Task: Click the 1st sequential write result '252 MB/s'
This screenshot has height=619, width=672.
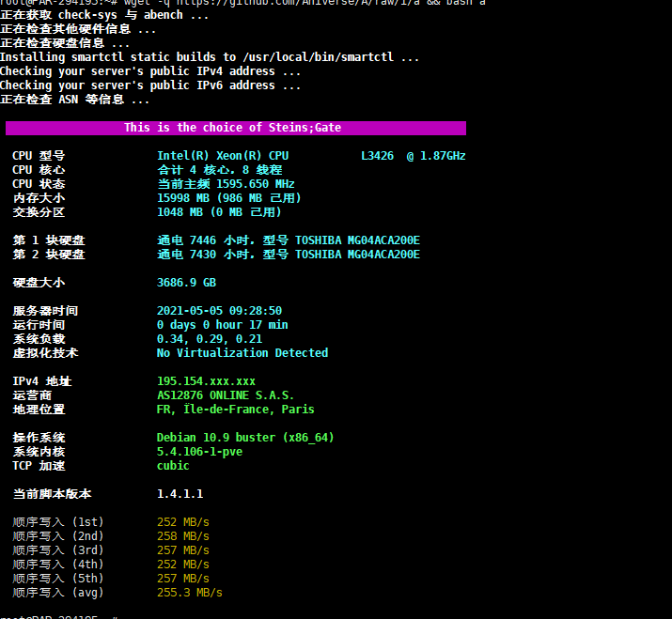Action: click(183, 522)
